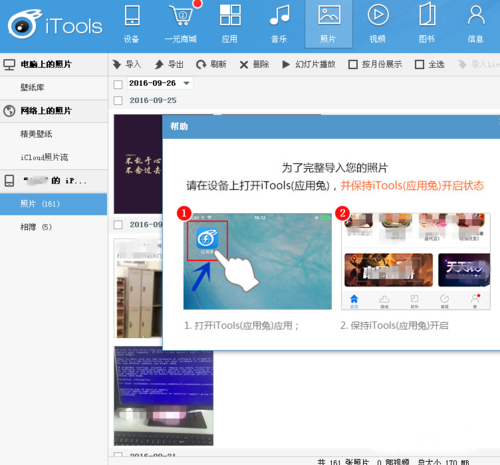This screenshot has width=500, height=465.
Task: Open 精美壁纸 in the sidebar
Action: click(54, 134)
